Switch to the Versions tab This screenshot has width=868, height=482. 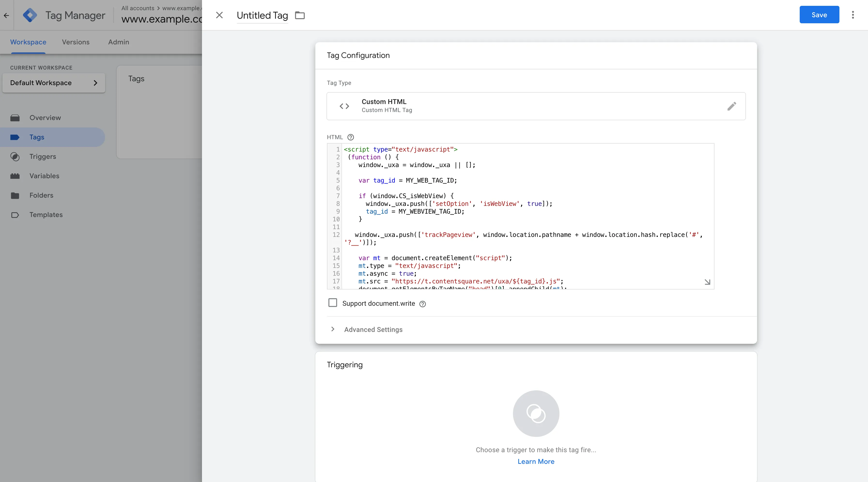pyautogui.click(x=76, y=42)
